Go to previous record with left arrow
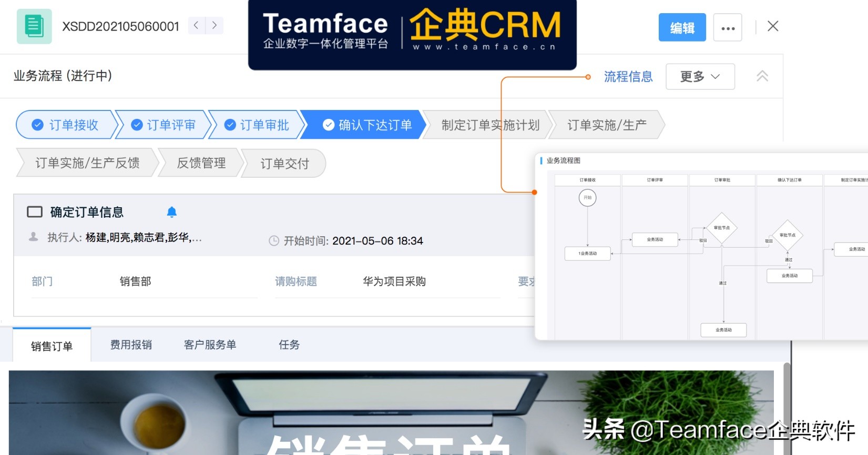This screenshot has width=868, height=455. click(196, 25)
